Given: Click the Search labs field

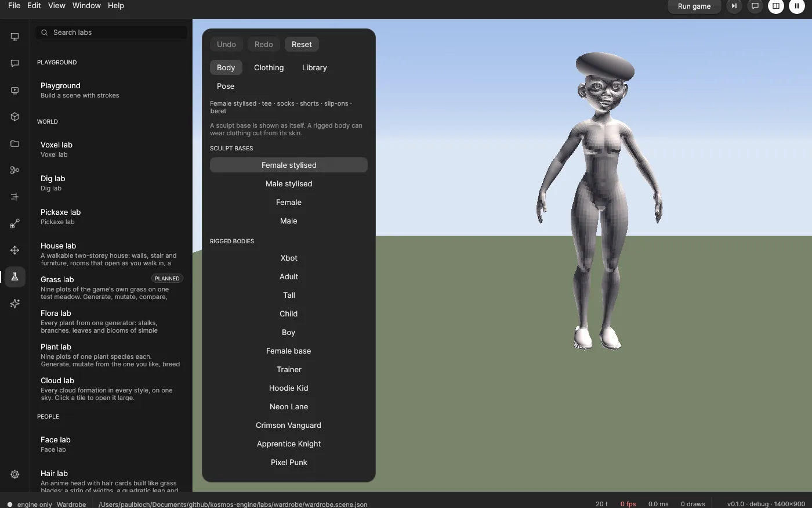Looking at the screenshot, I should point(112,33).
